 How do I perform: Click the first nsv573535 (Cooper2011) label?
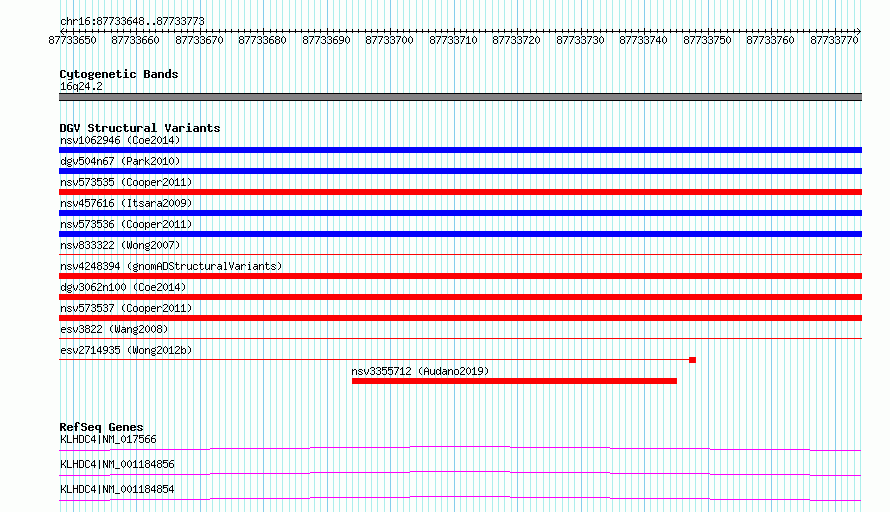(x=126, y=182)
